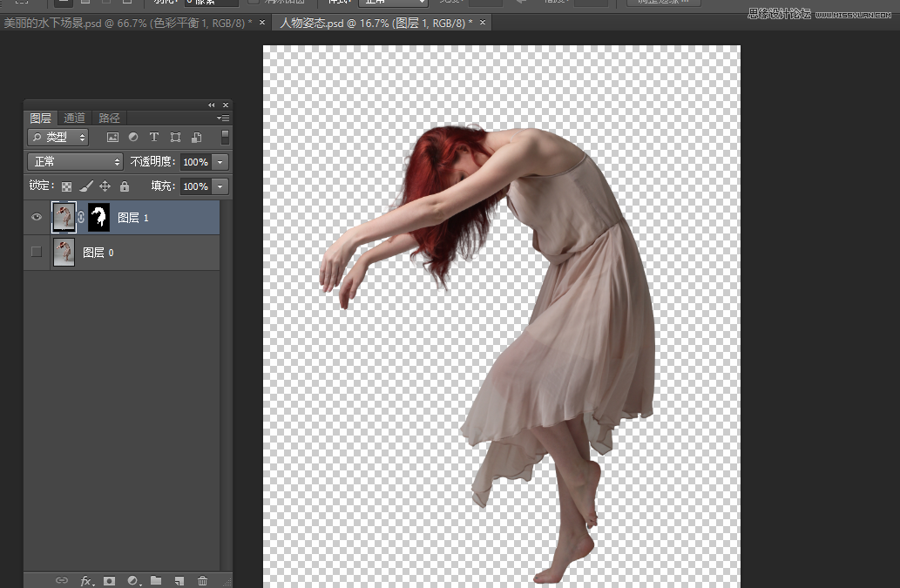This screenshot has height=588, width=900.
Task: Close the 美丽的水下场景.psd document tab
Action: (x=262, y=23)
